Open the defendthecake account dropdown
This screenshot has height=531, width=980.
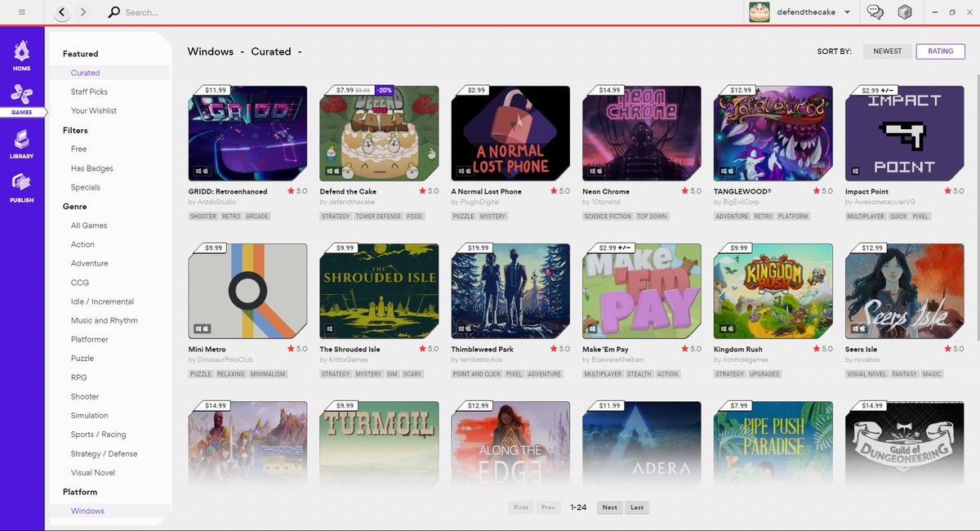(812, 12)
